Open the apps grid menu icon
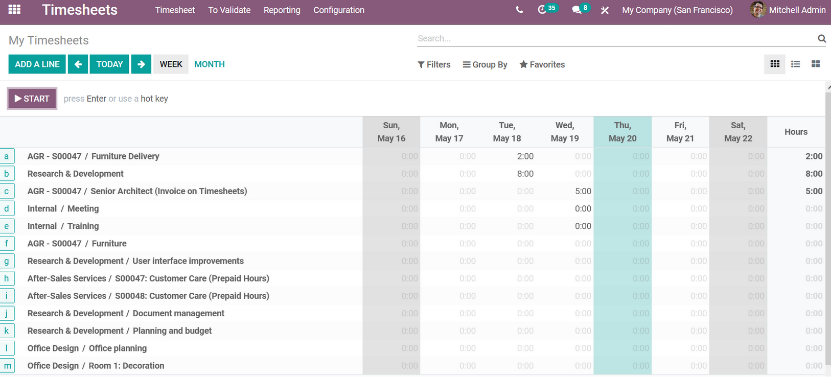Viewport: 831px width, 377px height. (15, 10)
